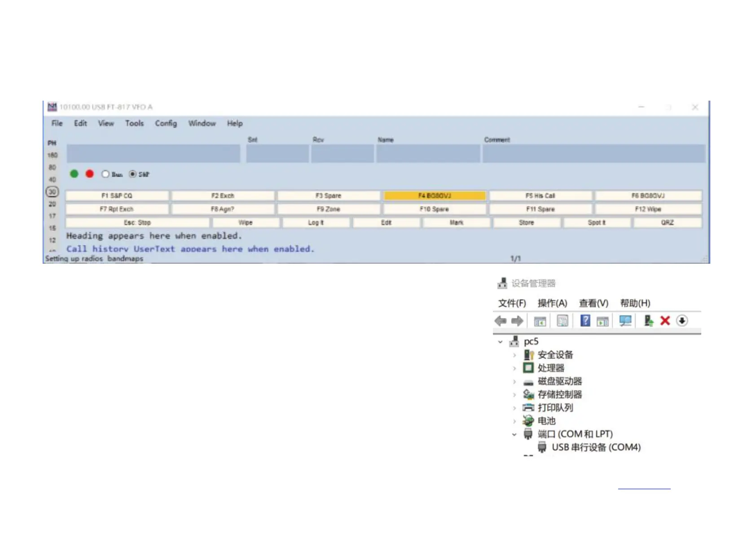Open the Config menu

166,124
